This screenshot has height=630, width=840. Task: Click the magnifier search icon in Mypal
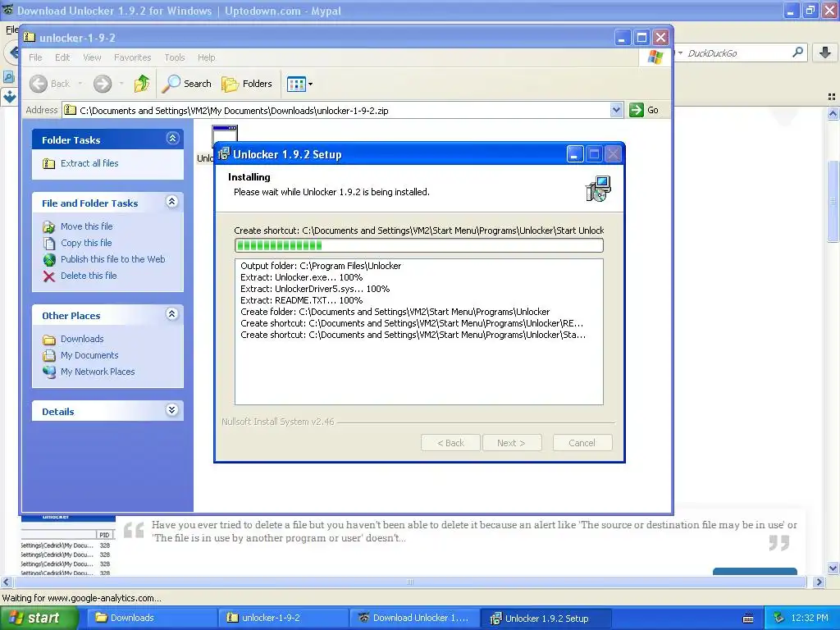point(797,52)
